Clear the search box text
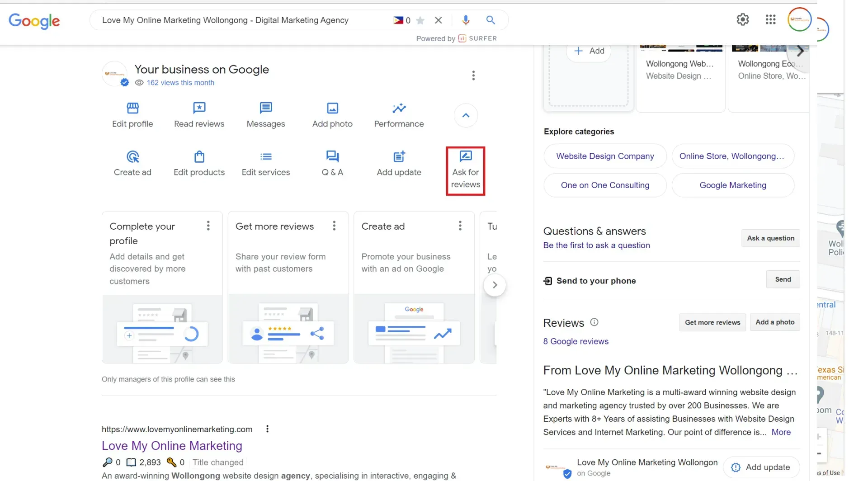This screenshot has width=868, height=481. click(x=438, y=20)
